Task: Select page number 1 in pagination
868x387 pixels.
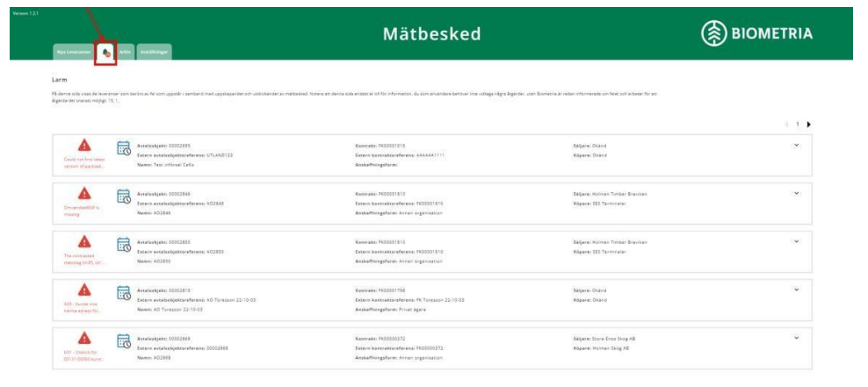Action: (x=798, y=125)
